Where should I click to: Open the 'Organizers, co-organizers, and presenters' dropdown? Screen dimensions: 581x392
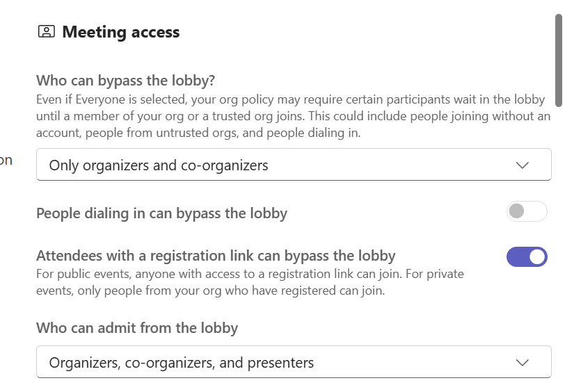click(294, 362)
